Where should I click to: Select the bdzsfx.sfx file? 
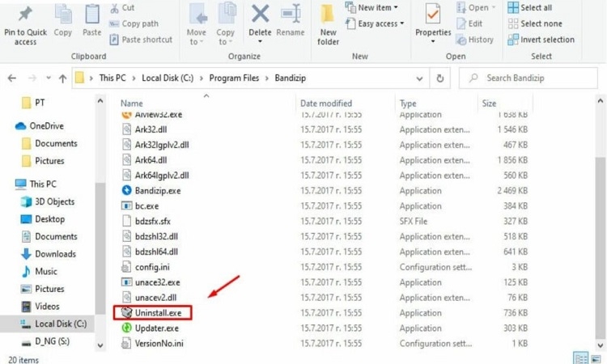click(146, 222)
